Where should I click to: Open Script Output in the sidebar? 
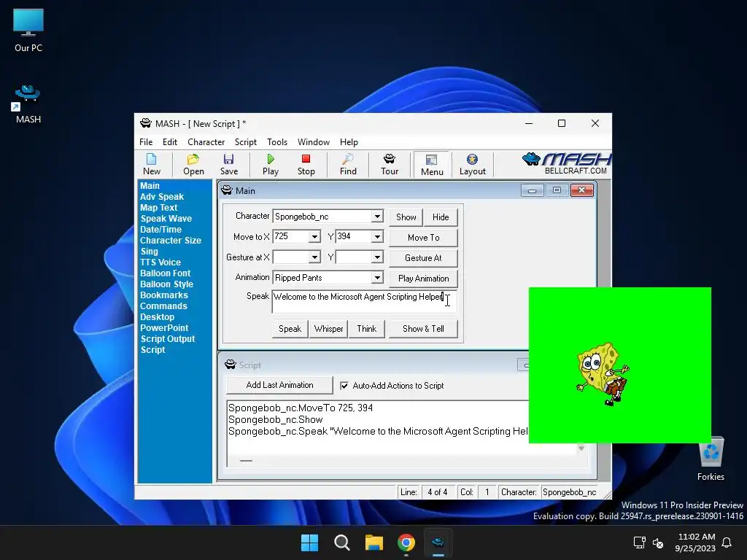coord(167,339)
